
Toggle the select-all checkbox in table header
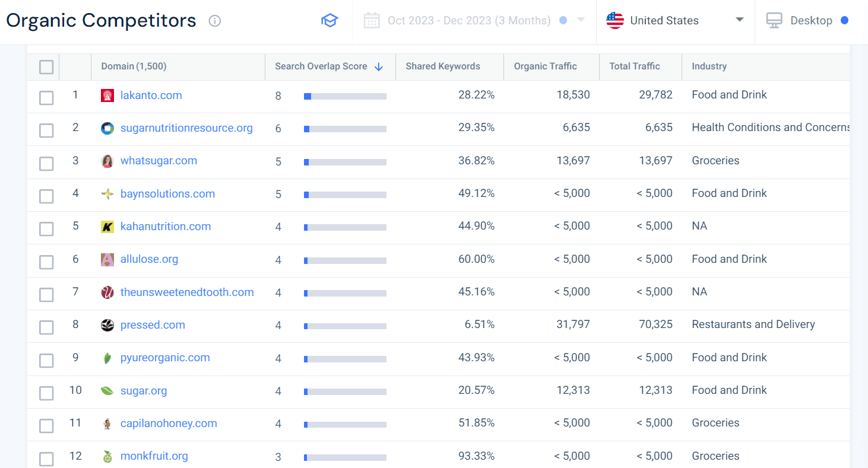[46, 67]
